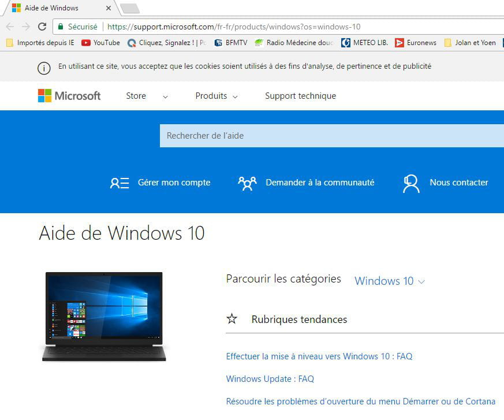
Task: Select the Rubriques tendances heading
Action: tap(299, 319)
